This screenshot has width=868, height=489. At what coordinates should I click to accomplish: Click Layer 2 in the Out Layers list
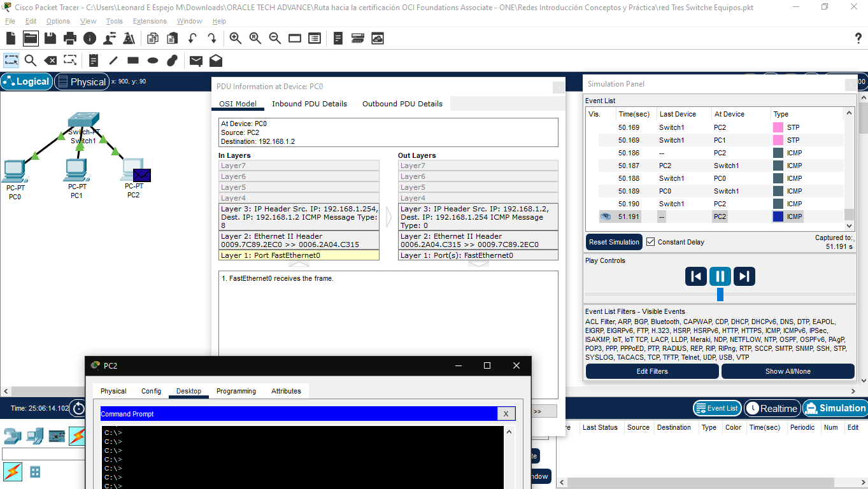tap(478, 241)
